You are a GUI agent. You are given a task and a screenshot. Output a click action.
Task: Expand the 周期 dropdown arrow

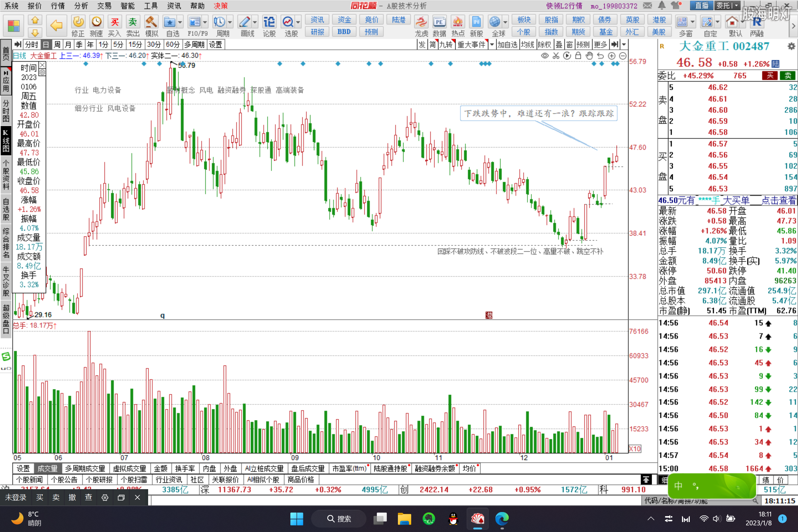point(230,22)
